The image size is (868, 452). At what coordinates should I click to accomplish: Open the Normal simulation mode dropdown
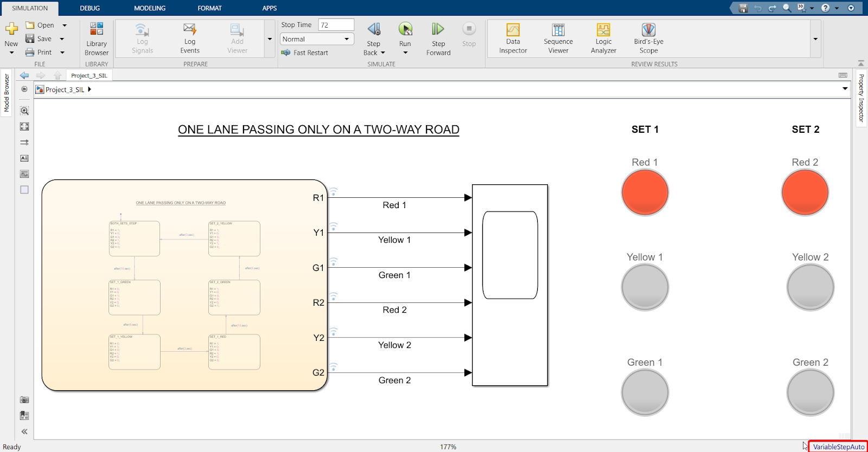(x=317, y=39)
